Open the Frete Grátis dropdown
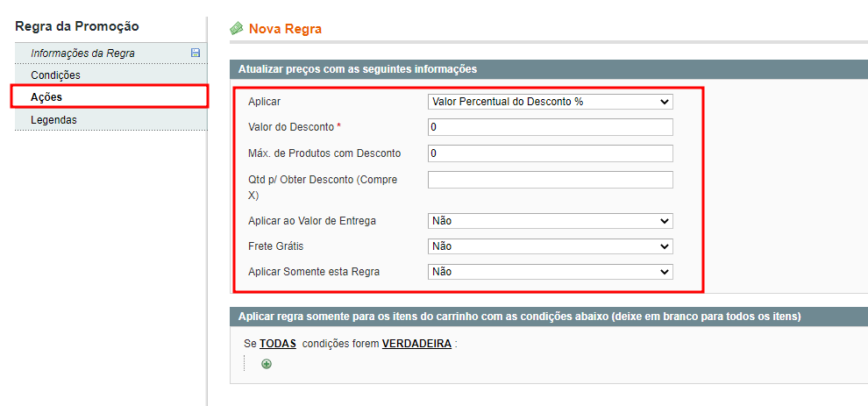This screenshot has width=868, height=406. click(551, 246)
